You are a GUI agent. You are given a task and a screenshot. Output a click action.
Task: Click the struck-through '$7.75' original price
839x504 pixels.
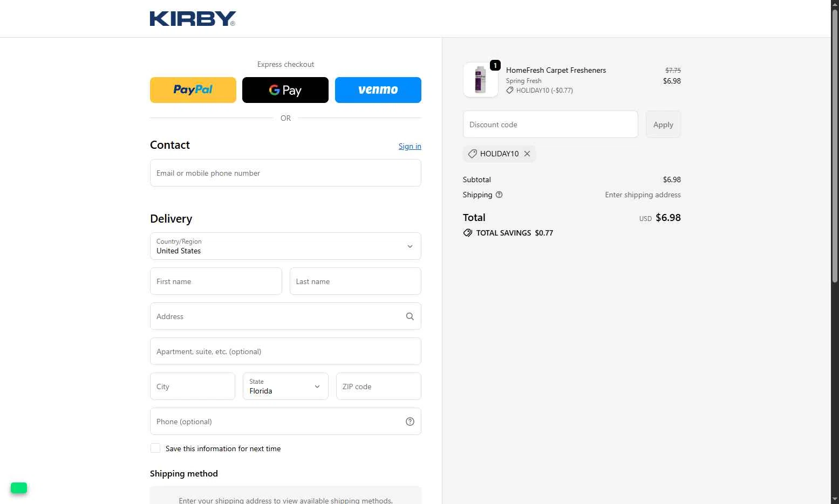pyautogui.click(x=673, y=70)
